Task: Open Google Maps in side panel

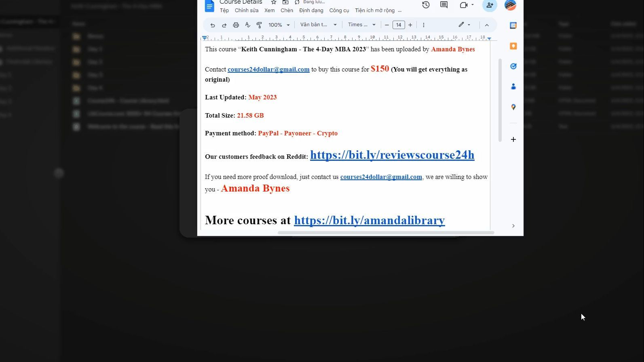Action: (513, 107)
